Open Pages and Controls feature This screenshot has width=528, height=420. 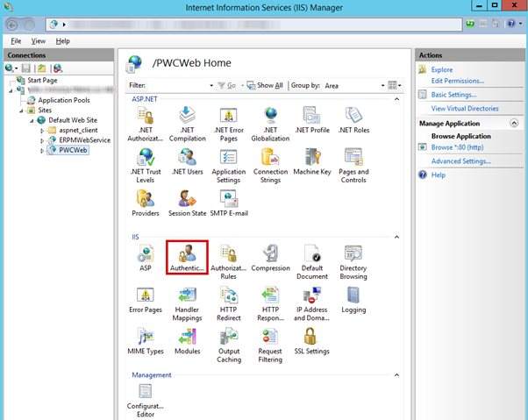coord(353,166)
